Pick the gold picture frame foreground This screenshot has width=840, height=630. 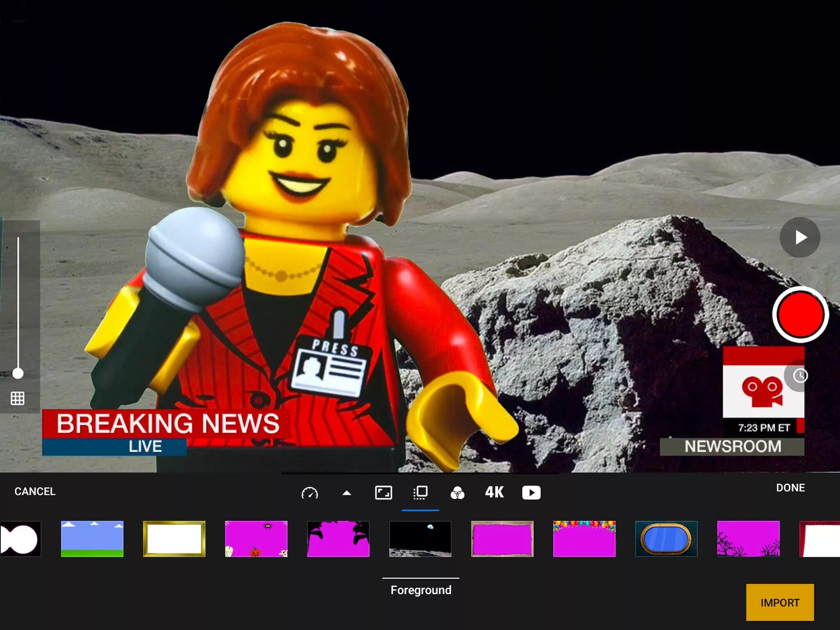pyautogui.click(x=174, y=539)
